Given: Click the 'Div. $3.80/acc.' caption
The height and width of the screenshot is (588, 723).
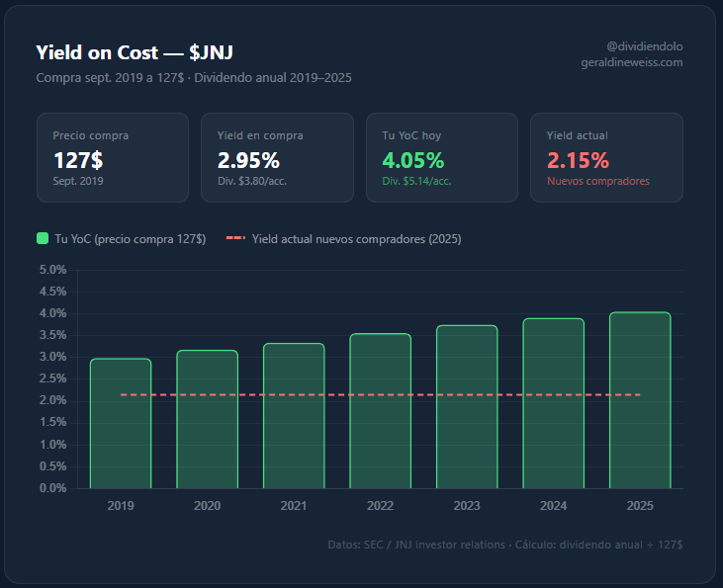Looking at the screenshot, I should (252, 181).
